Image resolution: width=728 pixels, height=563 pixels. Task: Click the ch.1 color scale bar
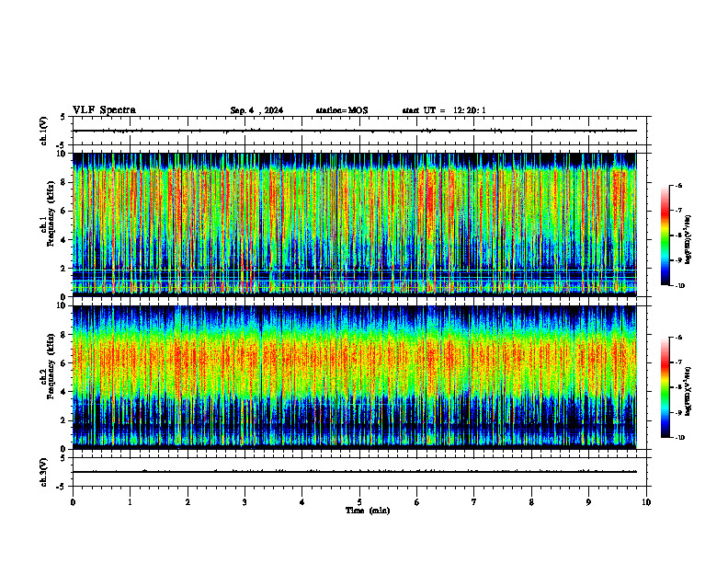pyautogui.click(x=665, y=236)
